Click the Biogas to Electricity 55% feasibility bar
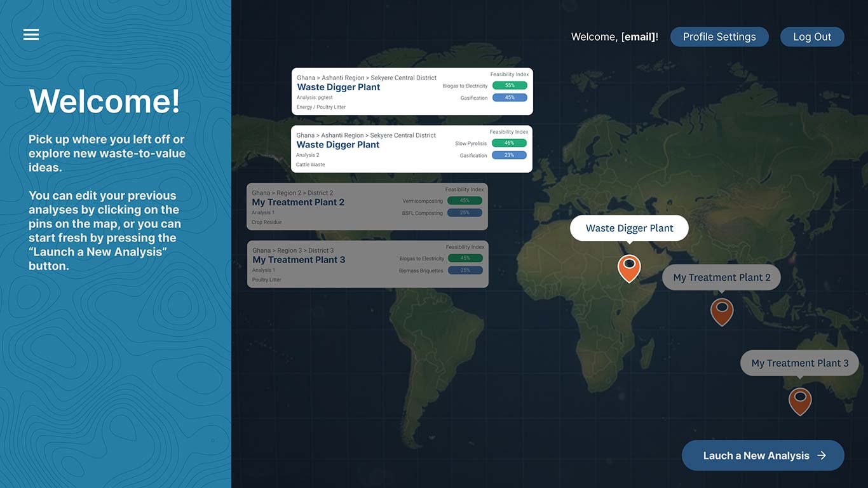The image size is (868, 488). (x=510, y=85)
